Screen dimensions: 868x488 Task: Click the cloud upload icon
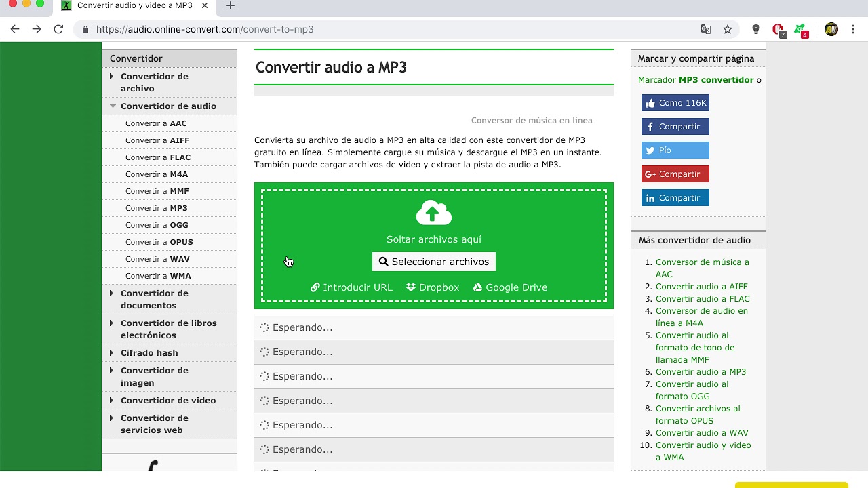(x=434, y=213)
